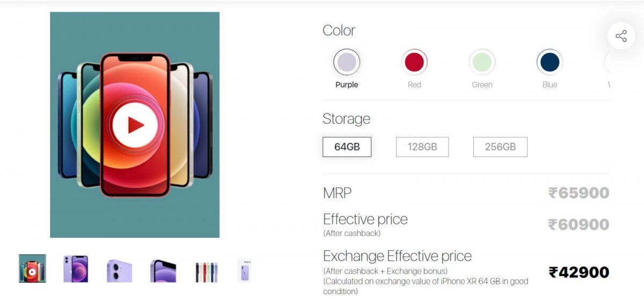The width and height of the screenshot is (644, 307).
Task: Select the Blue color swatch
Action: pyautogui.click(x=550, y=62)
